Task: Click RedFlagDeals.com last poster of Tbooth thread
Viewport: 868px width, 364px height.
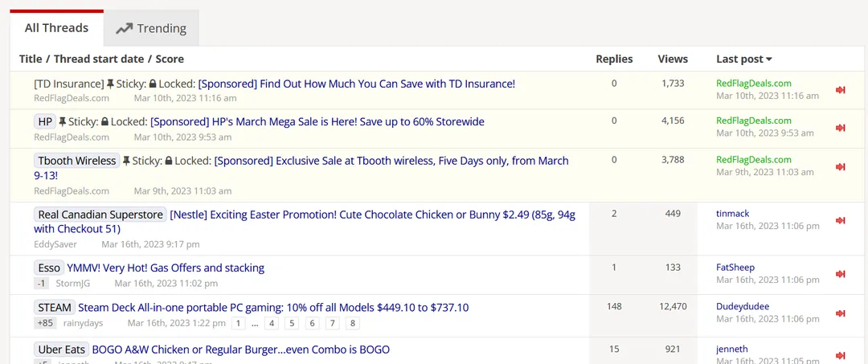Action: (753, 159)
